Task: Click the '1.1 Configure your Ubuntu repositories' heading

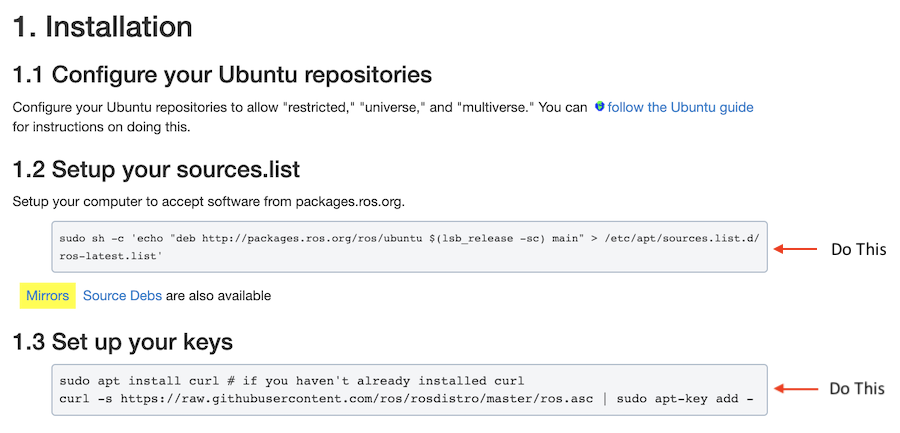Action: pyautogui.click(x=222, y=75)
